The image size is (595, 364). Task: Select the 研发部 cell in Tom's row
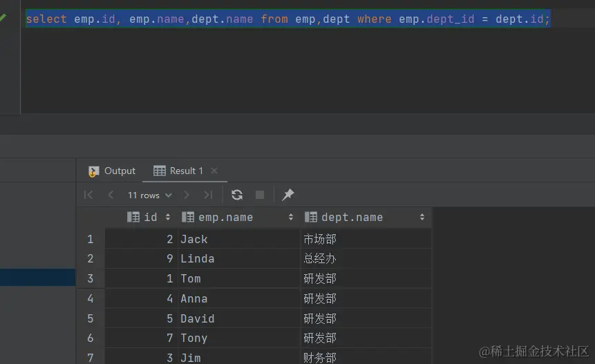tap(366, 278)
